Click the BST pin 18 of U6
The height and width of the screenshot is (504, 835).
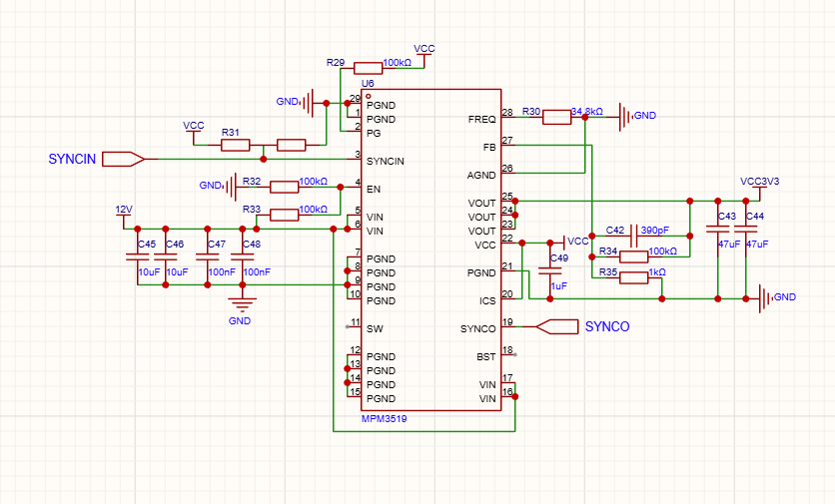coord(508,353)
